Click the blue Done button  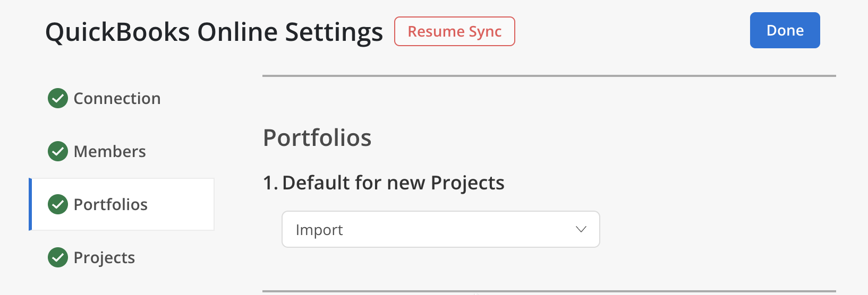785,30
